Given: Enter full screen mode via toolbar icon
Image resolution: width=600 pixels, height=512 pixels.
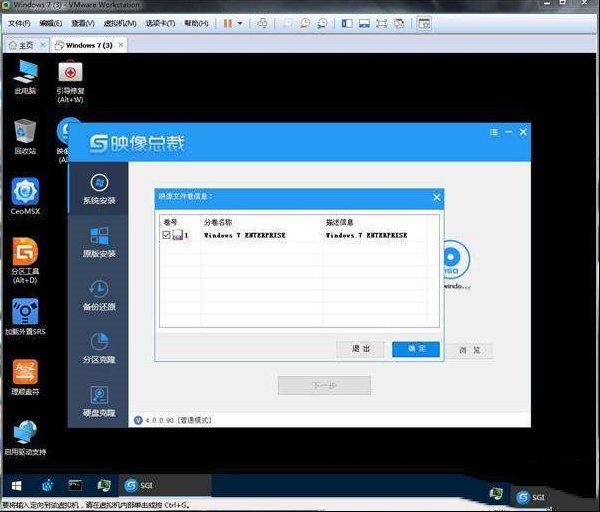Looking at the screenshot, I should coord(382,23).
